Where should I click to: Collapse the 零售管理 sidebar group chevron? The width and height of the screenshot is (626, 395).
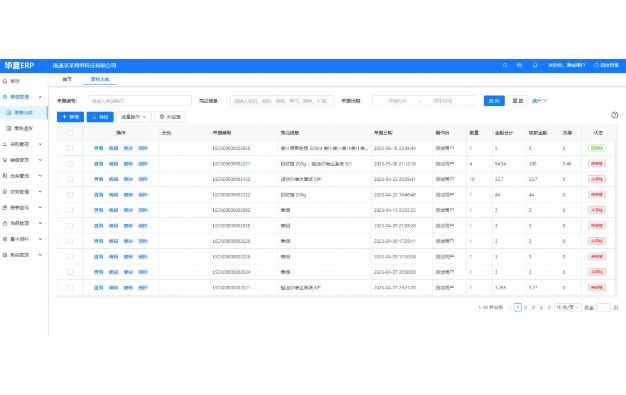(x=40, y=97)
